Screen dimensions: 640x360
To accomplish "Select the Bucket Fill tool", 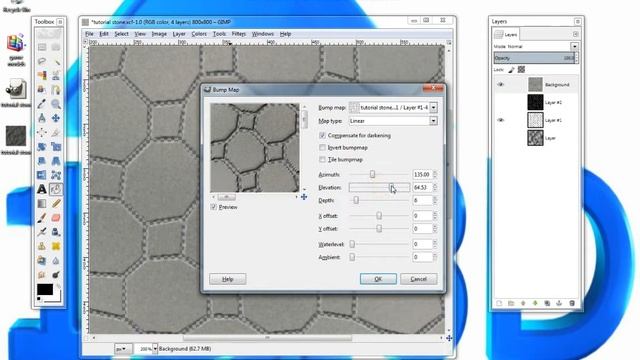I will click(x=56, y=189).
